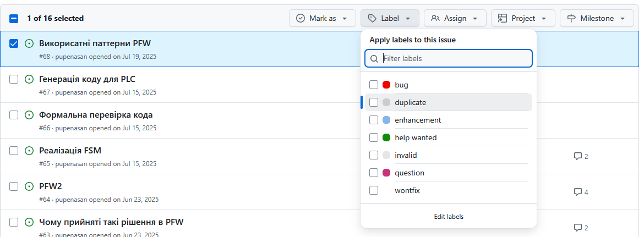Click the search magnifier icon in label filter

coord(374,58)
